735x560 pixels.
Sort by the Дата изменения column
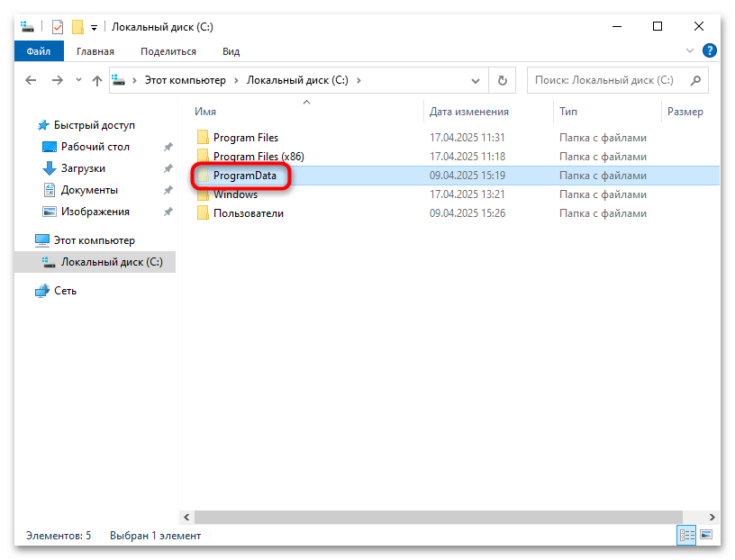(x=469, y=112)
